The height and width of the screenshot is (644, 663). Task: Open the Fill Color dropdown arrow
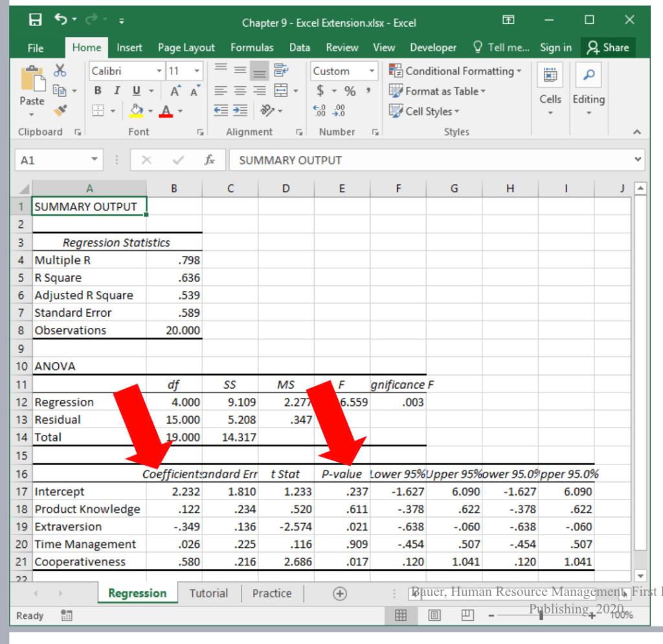point(150,111)
